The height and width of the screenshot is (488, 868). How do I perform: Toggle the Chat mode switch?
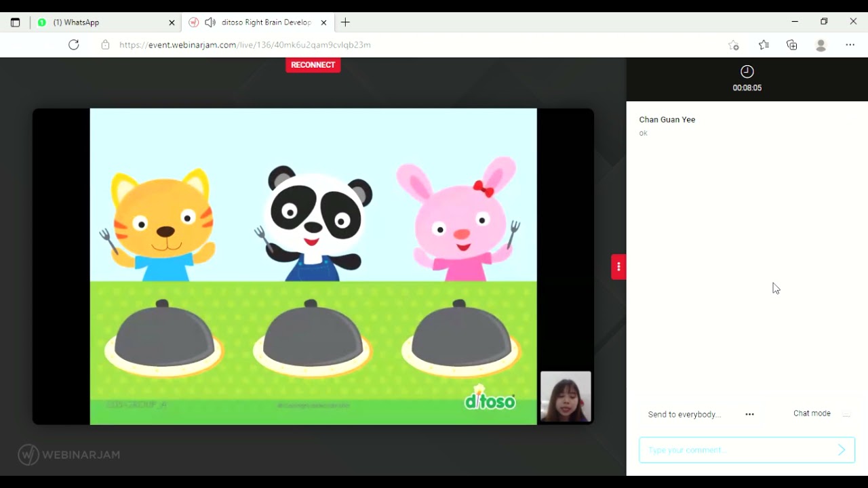846,413
